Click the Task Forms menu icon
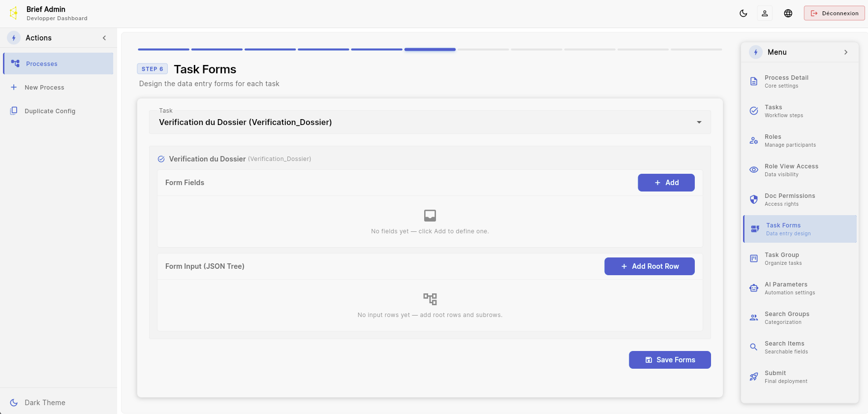Screen dimensions: 868x414 coord(755,229)
